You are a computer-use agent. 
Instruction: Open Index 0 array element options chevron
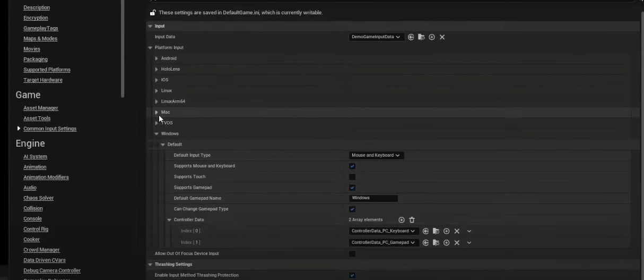[469, 232]
